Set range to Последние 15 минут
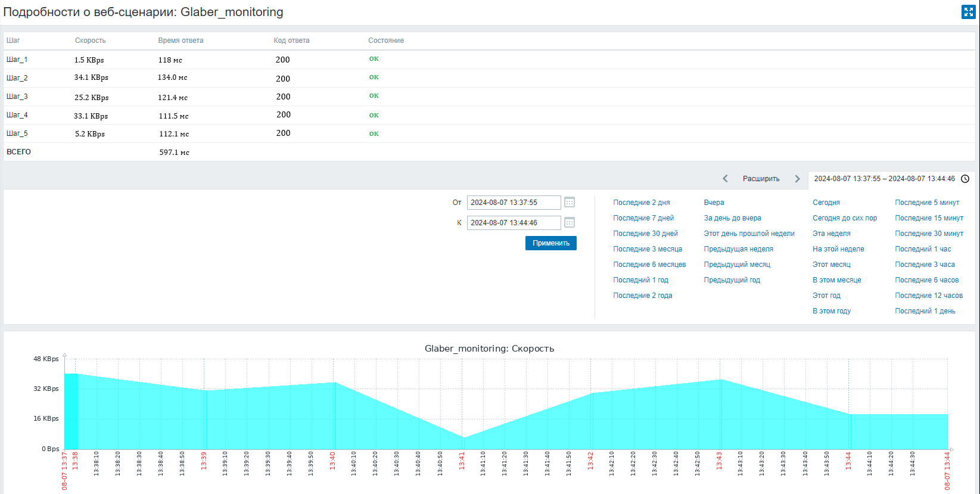 tap(929, 218)
